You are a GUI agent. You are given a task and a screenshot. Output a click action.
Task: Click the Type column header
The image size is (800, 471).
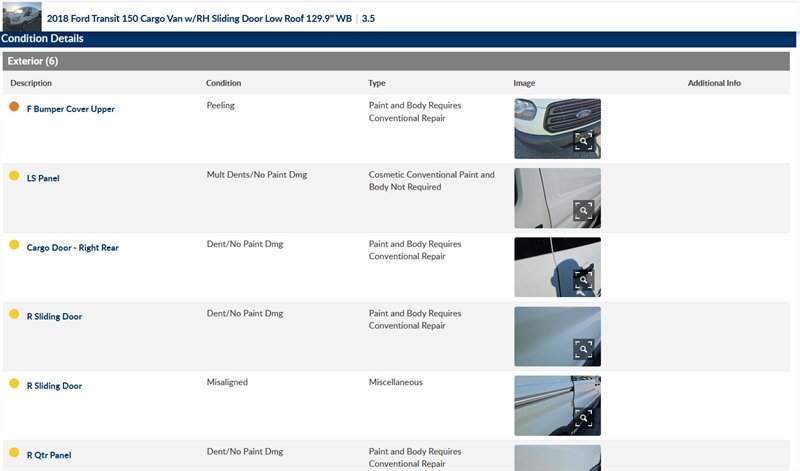click(377, 83)
